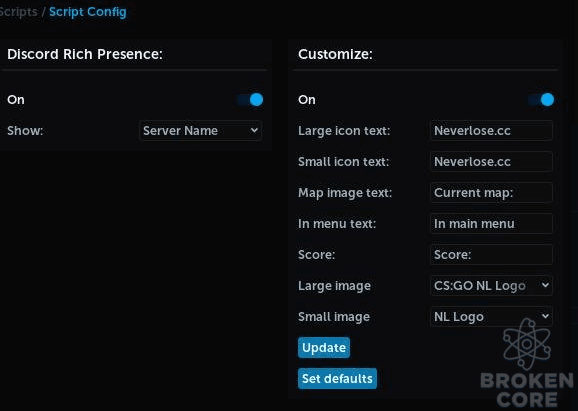Open the Large image dropdown
Image resolution: width=578 pixels, height=411 pixels.
pyautogui.click(x=491, y=286)
